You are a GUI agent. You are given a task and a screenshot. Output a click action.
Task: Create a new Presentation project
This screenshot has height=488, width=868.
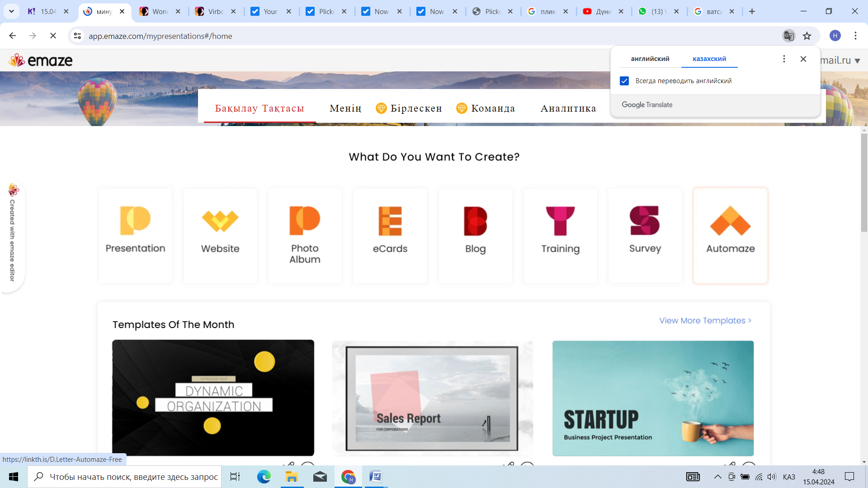(x=135, y=235)
